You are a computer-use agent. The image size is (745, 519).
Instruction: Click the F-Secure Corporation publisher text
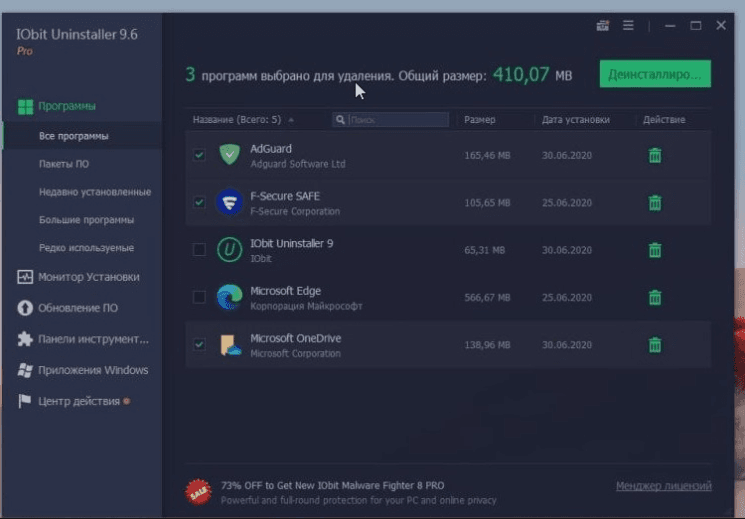point(295,211)
